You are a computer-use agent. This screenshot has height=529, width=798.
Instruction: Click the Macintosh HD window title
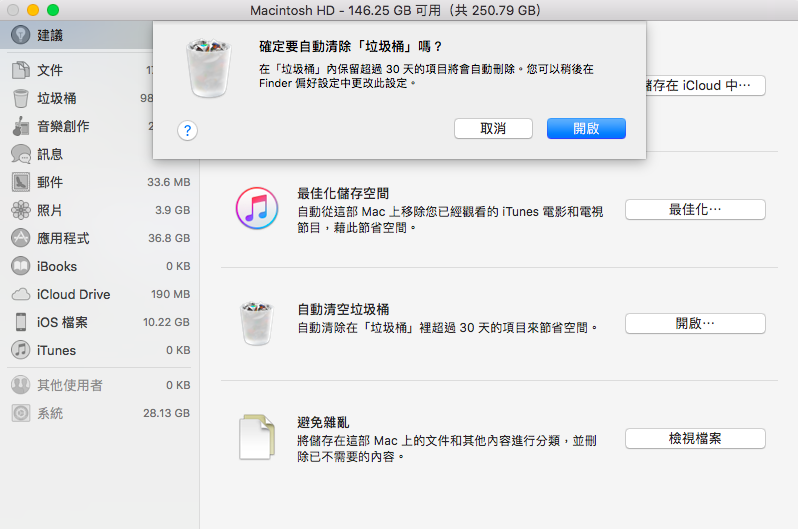pos(395,10)
